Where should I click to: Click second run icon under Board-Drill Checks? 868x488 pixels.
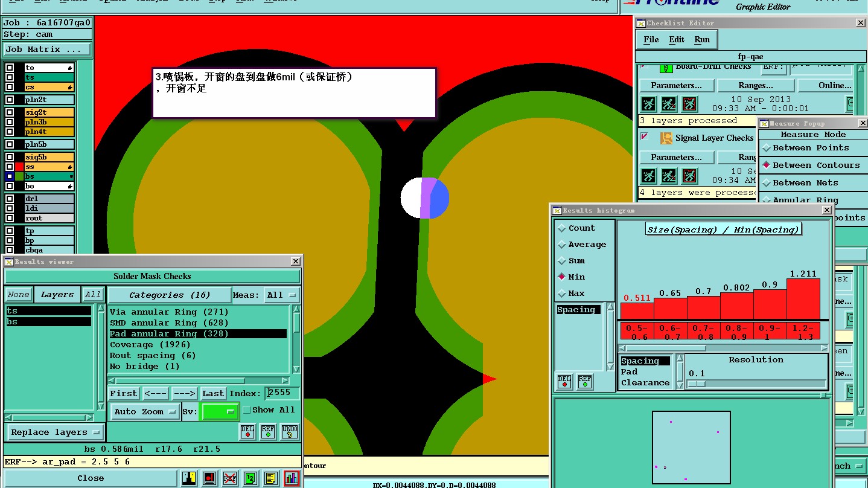(x=669, y=104)
